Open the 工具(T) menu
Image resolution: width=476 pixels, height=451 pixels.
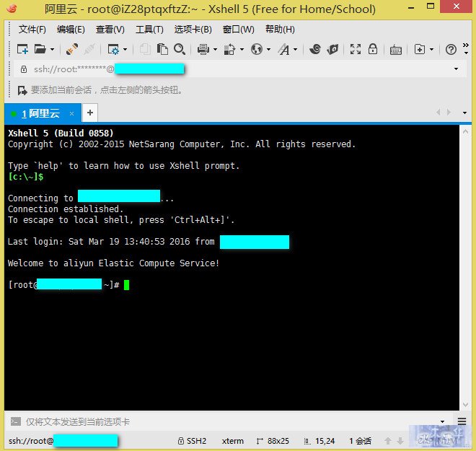click(x=149, y=30)
